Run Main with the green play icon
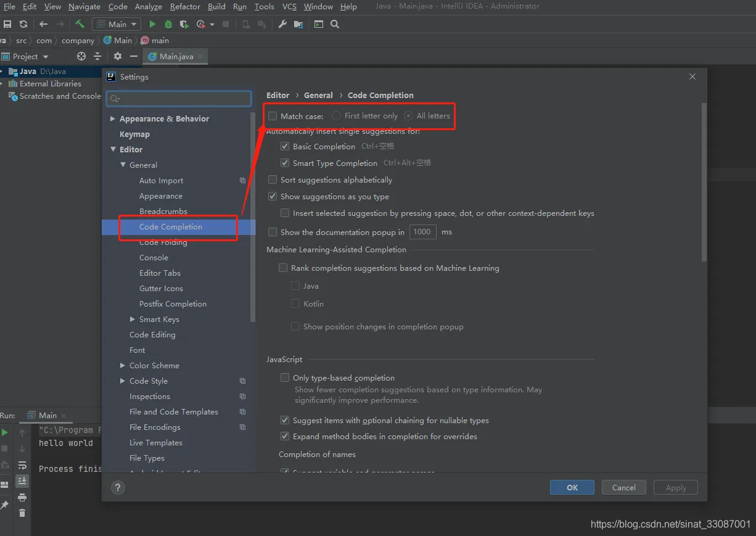This screenshot has height=536, width=756. (152, 24)
